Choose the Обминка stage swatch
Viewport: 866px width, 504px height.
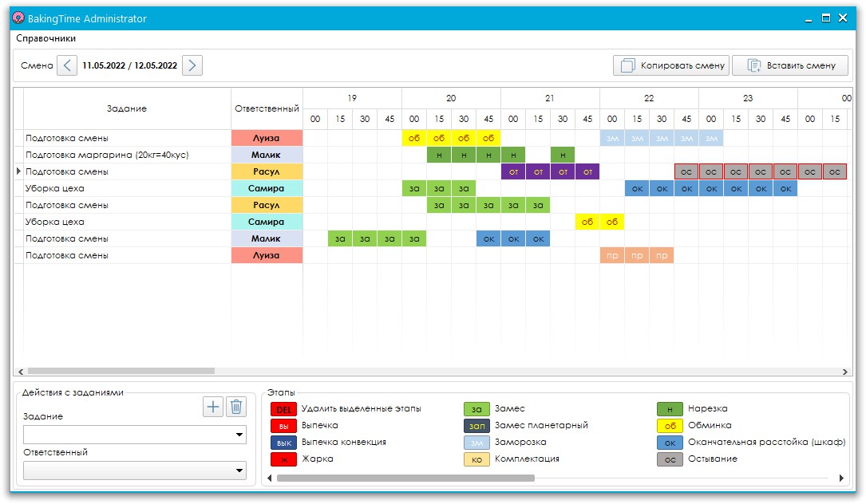670,426
